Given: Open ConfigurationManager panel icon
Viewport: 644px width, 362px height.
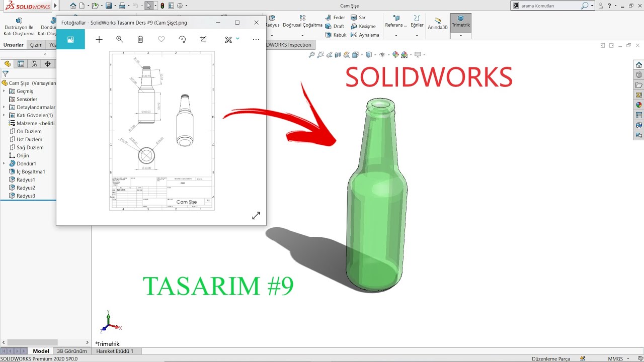Looking at the screenshot, I should (x=34, y=64).
